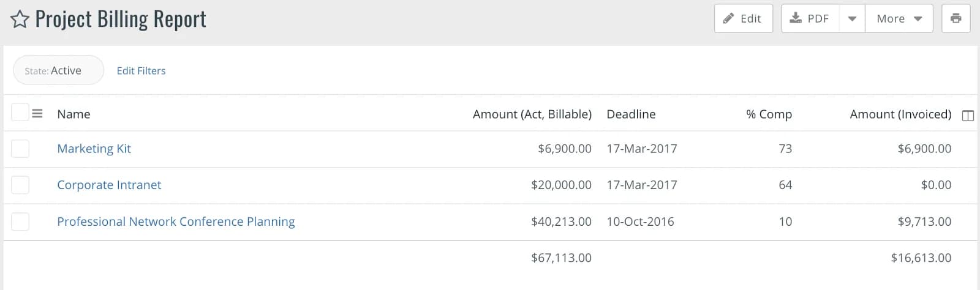
Task: Open the More dropdown menu
Action: 899,18
